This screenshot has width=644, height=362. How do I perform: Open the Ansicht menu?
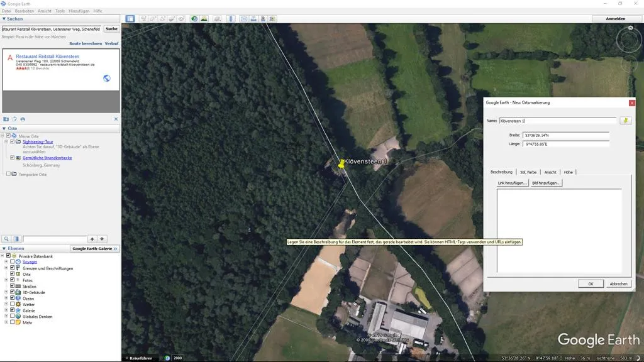[45, 11]
